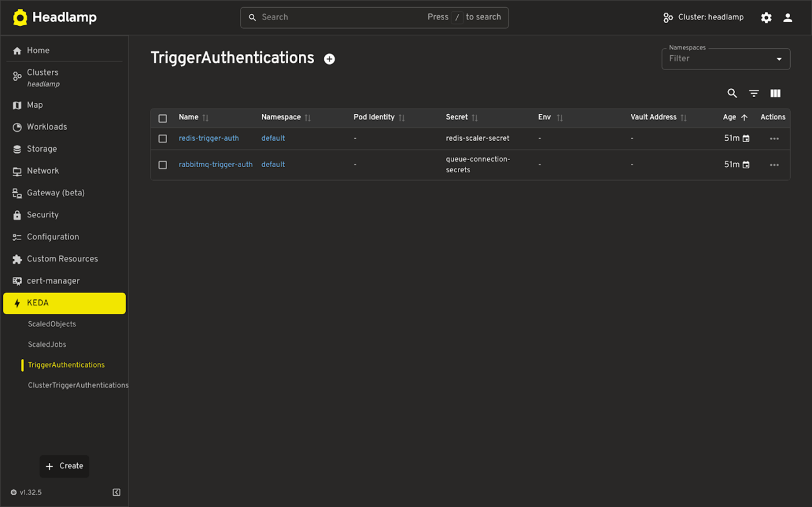Open the Security sidebar section
Image resolution: width=812 pixels, height=507 pixels.
click(x=64, y=215)
